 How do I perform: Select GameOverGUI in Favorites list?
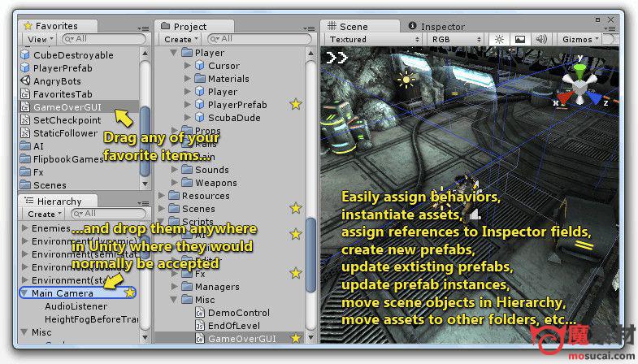80,107
